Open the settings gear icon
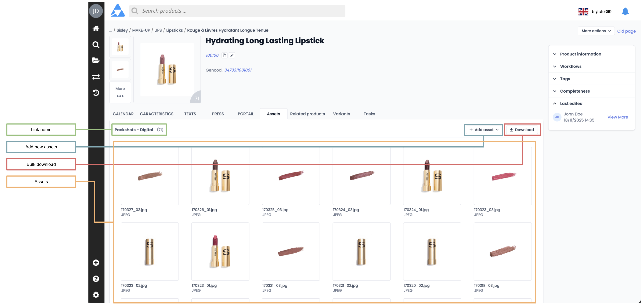 96,295
